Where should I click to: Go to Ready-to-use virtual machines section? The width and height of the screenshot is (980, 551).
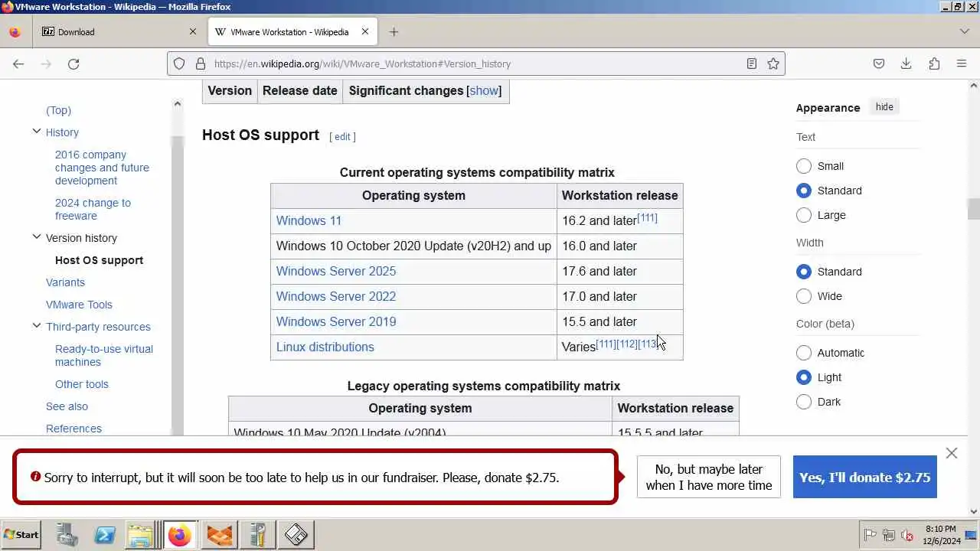point(104,355)
